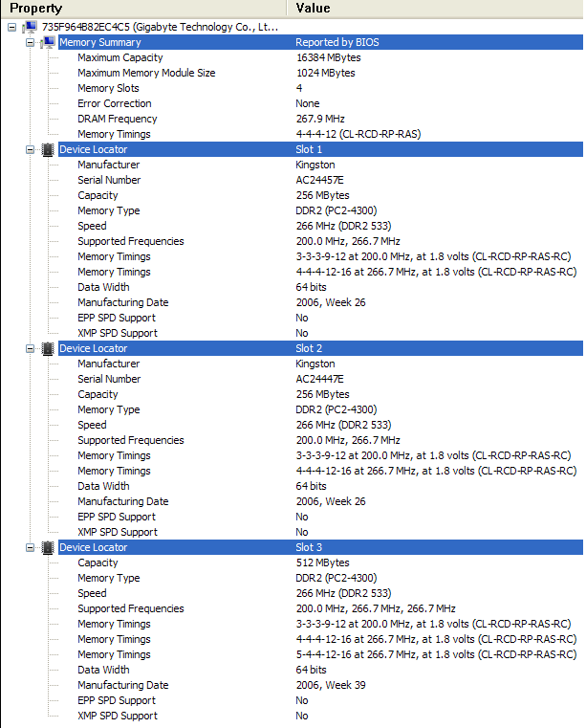Collapse the Slot 3 Device Locator section
Image resolution: width=586 pixels, height=728 pixels.
click(31, 548)
